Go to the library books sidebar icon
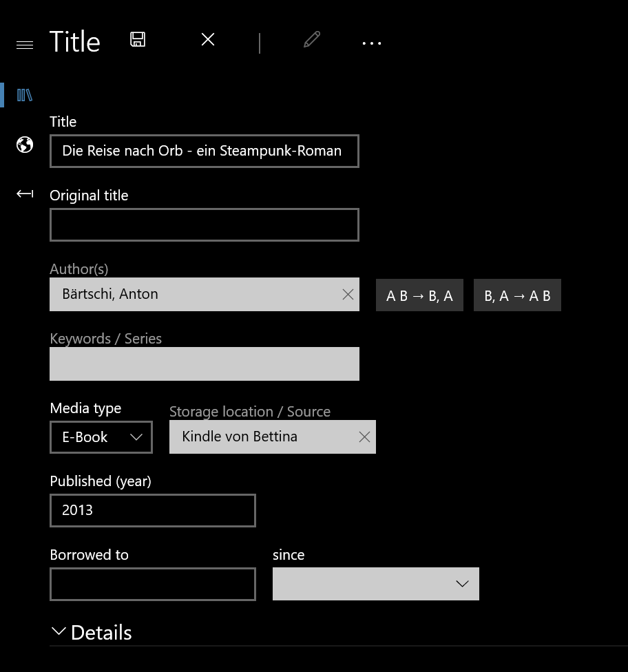The height and width of the screenshot is (672, 628). pos(24,95)
